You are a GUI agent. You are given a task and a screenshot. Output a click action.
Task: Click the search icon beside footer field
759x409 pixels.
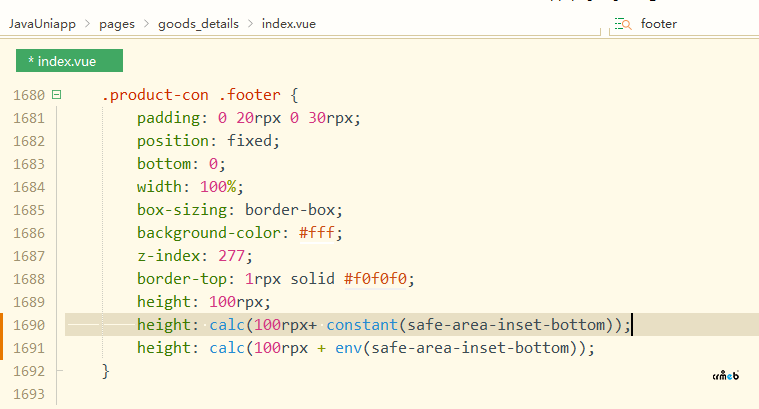tap(623, 23)
